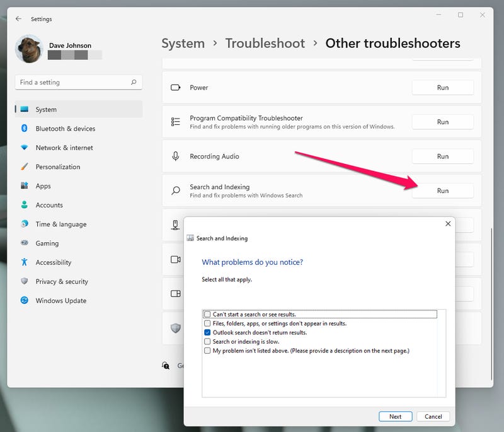Click the Other troubleshooters heading
504x432 pixels.
click(x=392, y=44)
